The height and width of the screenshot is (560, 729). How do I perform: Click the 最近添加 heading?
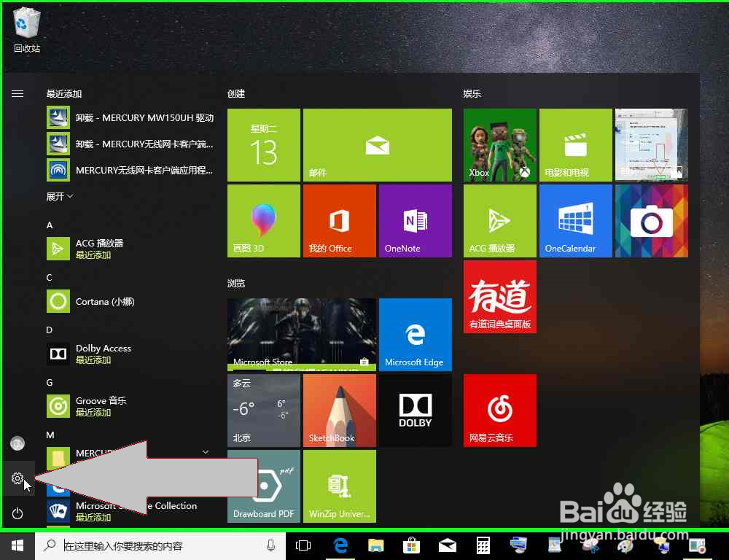(64, 93)
